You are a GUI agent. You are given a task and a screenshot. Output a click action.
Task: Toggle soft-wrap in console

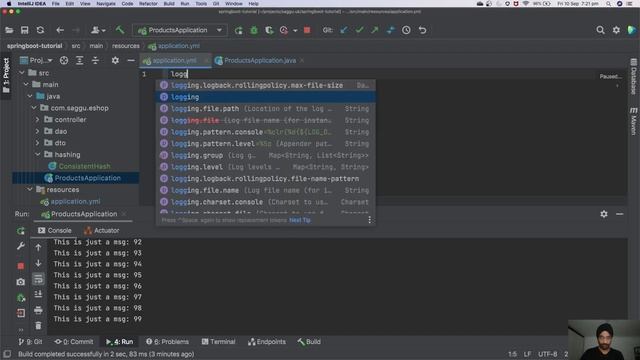pyautogui.click(x=38, y=279)
